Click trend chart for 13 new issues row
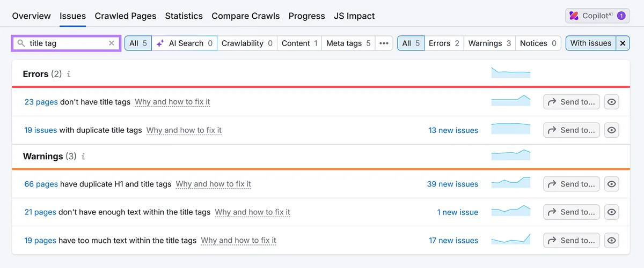The width and height of the screenshot is (644, 268). point(511,129)
